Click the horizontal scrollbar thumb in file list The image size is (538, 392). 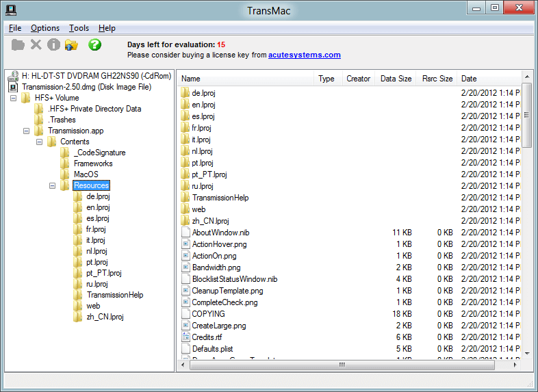pyautogui.click(x=342, y=365)
